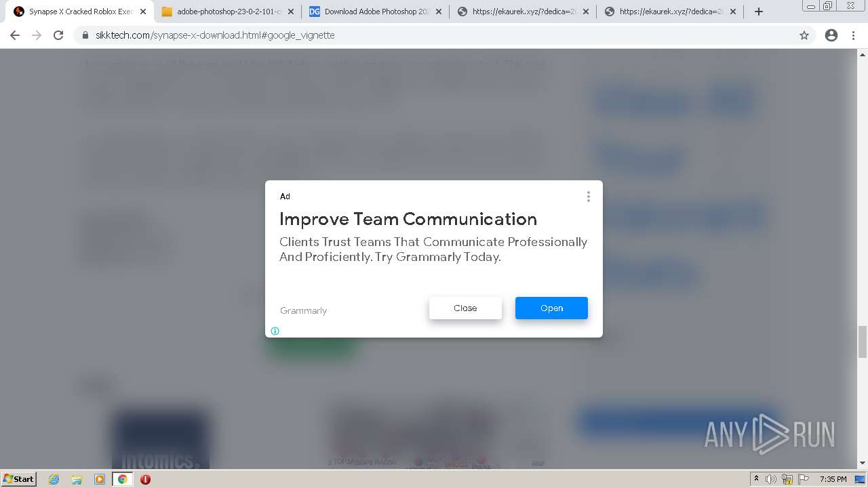Open a new browser tab
The height and width of the screenshot is (488, 868).
[759, 12]
